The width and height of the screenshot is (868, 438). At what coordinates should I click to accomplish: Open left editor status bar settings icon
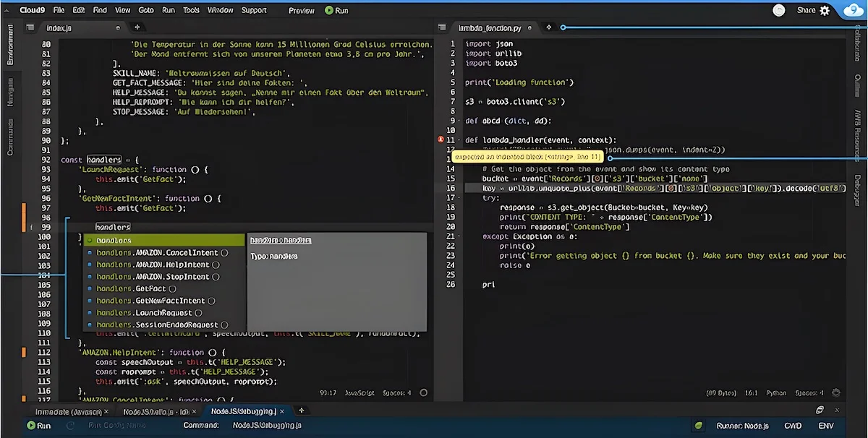tap(422, 393)
